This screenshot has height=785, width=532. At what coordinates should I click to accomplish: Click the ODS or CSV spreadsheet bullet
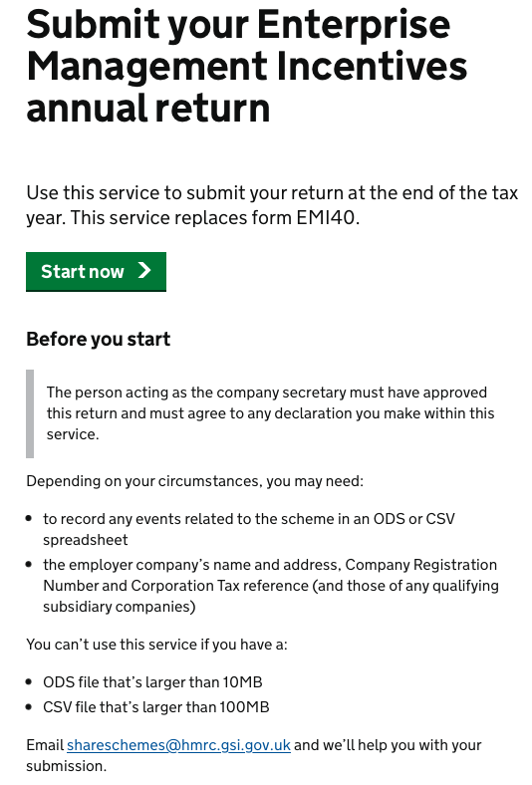point(249,529)
